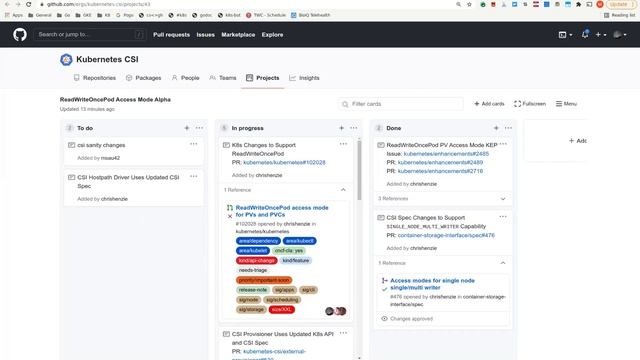
Task: Click the Search or jump to field
Action: 90,35
